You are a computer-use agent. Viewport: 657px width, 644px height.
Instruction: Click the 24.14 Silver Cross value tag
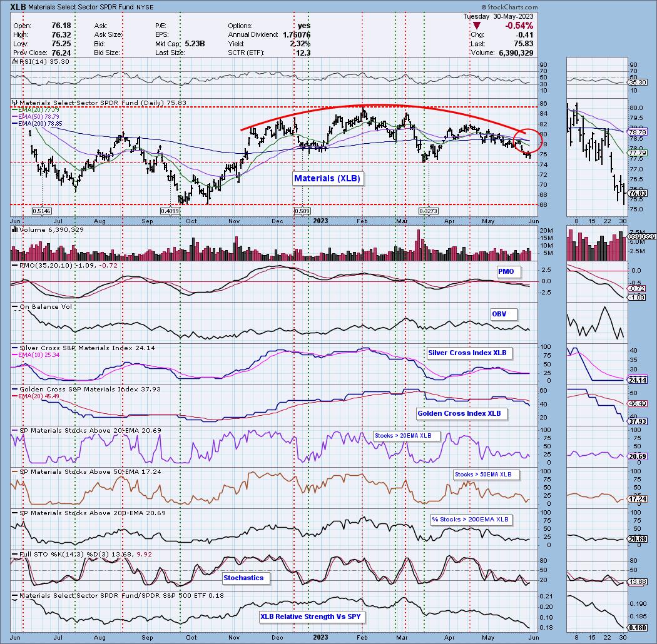(638, 380)
